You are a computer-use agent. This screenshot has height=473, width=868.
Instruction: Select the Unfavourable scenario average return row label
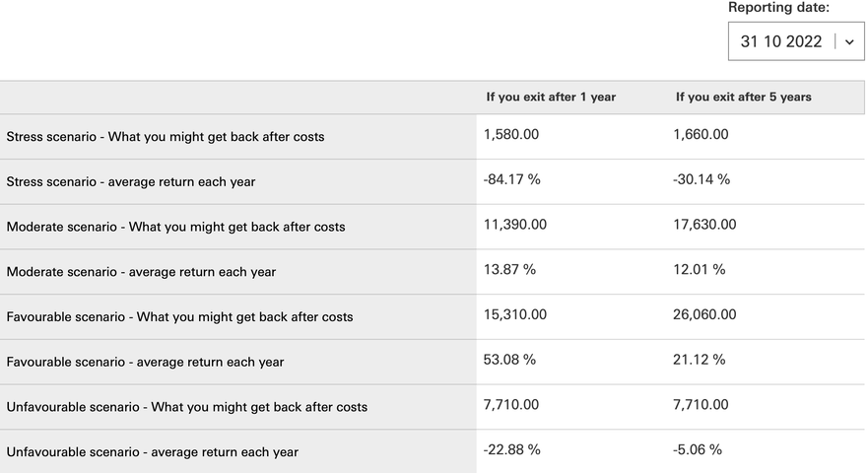click(x=153, y=452)
